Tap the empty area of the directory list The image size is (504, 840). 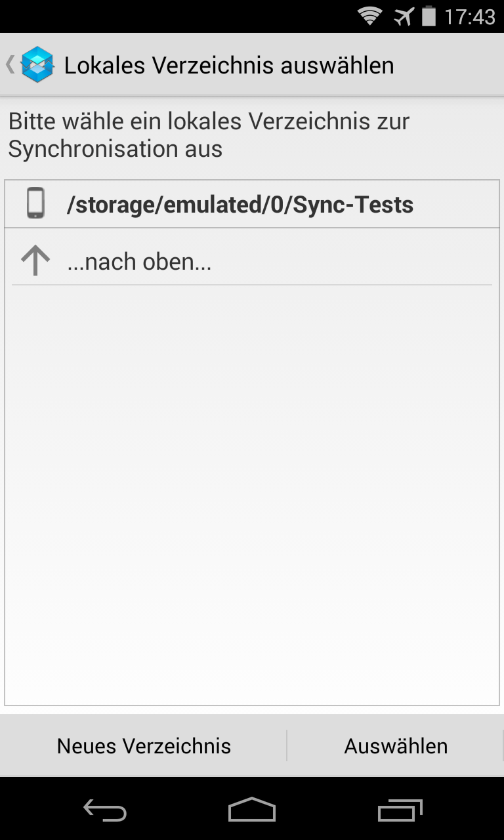[252, 492]
